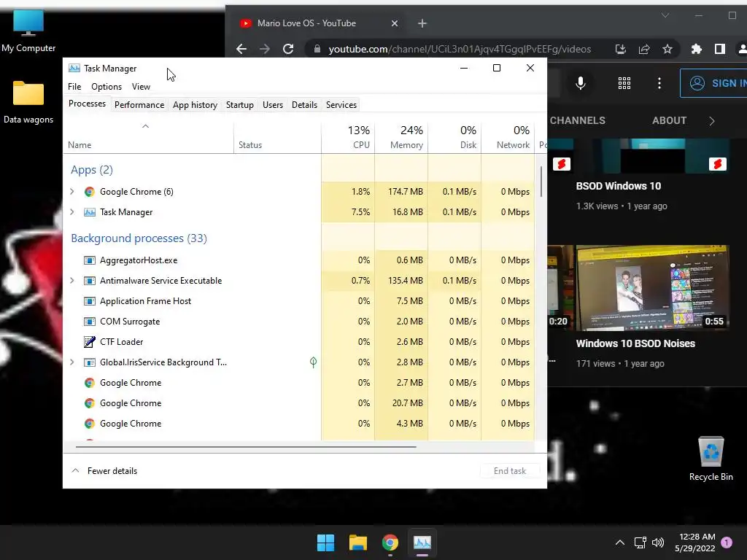Click the youtube.com address bar URL
The width and height of the screenshot is (747, 560).
[460, 49]
